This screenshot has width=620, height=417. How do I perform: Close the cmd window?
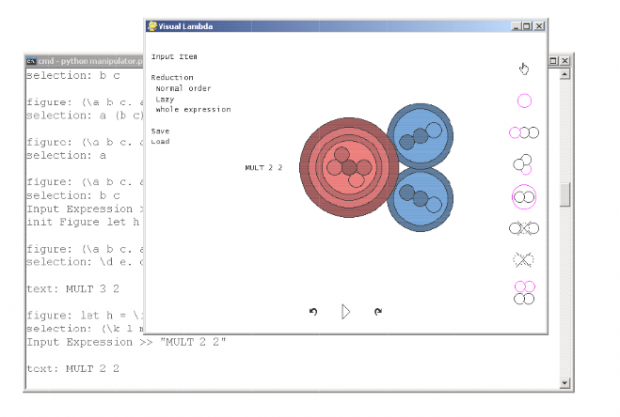(x=565, y=60)
